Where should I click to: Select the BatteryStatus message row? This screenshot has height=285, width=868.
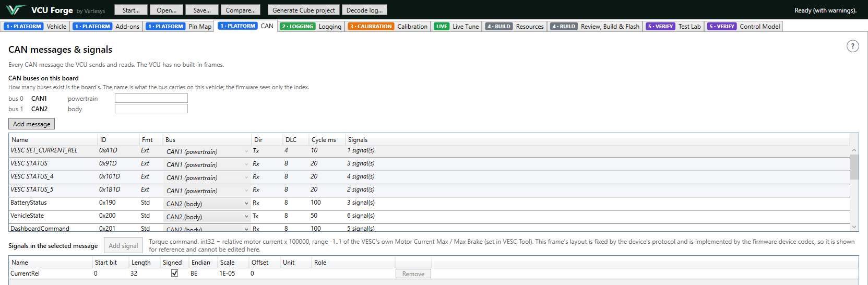[x=429, y=203]
